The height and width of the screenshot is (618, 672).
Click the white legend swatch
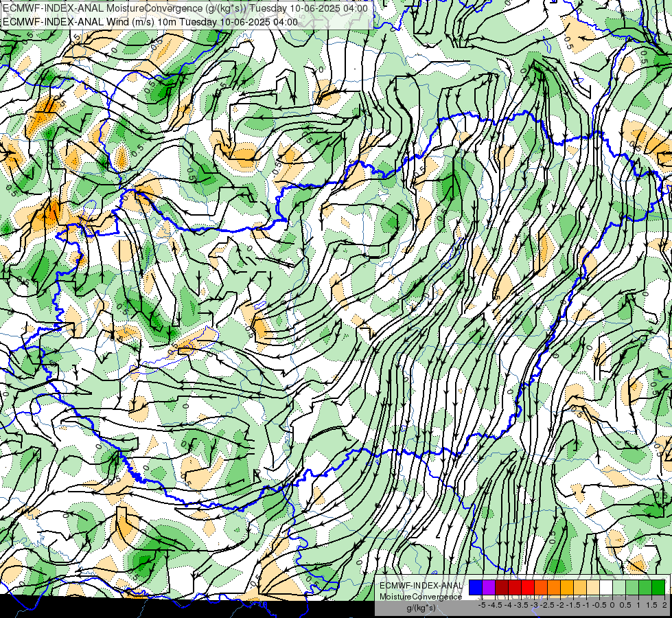coord(606,588)
